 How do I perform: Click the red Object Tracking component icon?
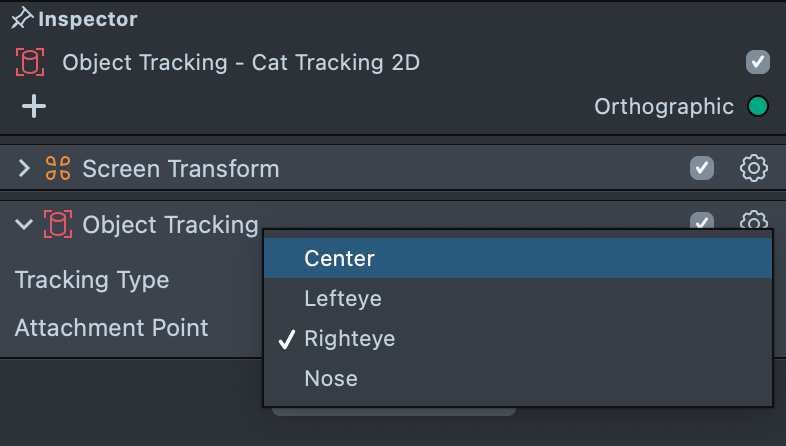58,225
